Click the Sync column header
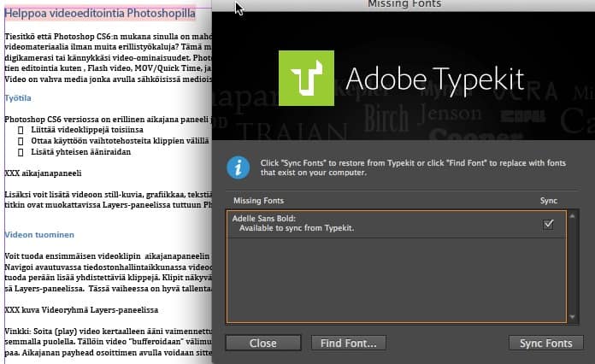This screenshot has height=364, width=595. click(548, 201)
